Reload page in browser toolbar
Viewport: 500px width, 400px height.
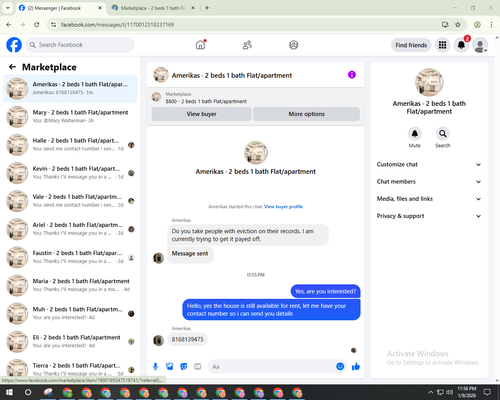pyautogui.click(x=37, y=25)
